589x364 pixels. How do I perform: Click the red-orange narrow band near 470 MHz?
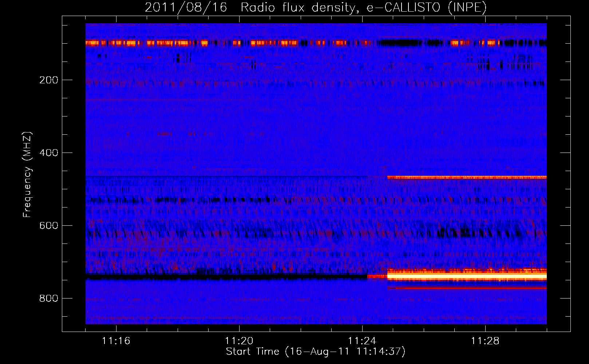(x=467, y=178)
